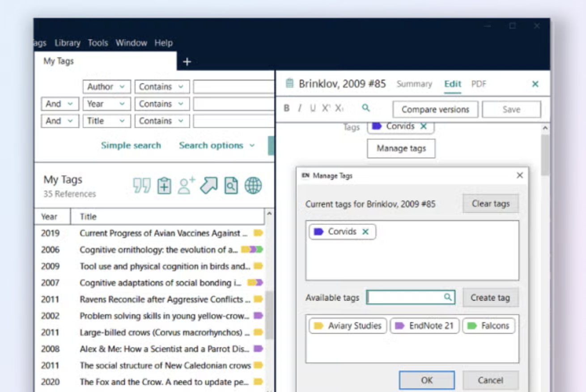Open the Year field dropdown
586x392 pixels.
point(106,103)
